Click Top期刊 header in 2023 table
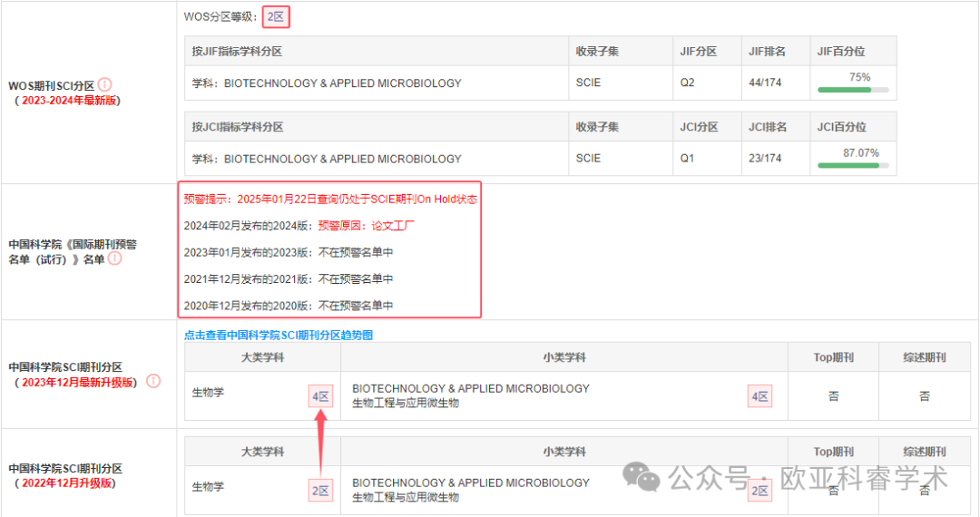The height and width of the screenshot is (517, 980). pos(833,357)
